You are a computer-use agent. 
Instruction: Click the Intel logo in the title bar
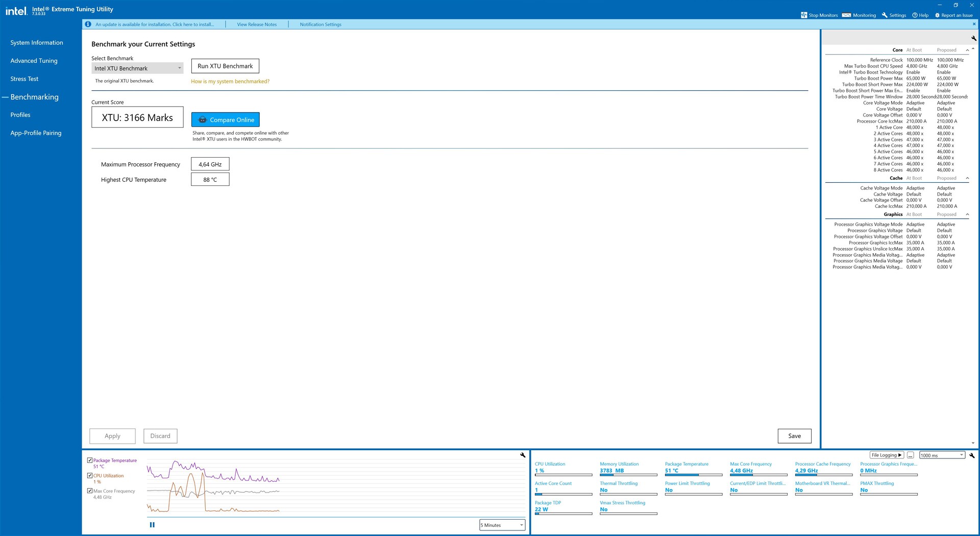(16, 11)
